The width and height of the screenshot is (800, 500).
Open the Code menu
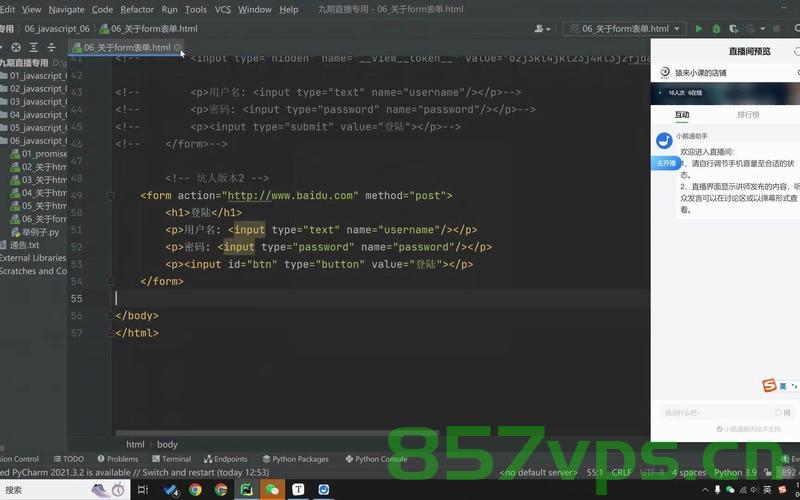(102, 10)
